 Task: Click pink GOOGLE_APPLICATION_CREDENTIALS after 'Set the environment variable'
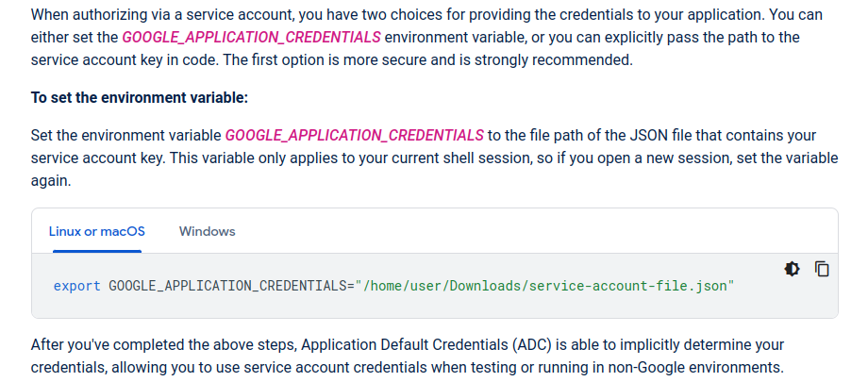[354, 135]
